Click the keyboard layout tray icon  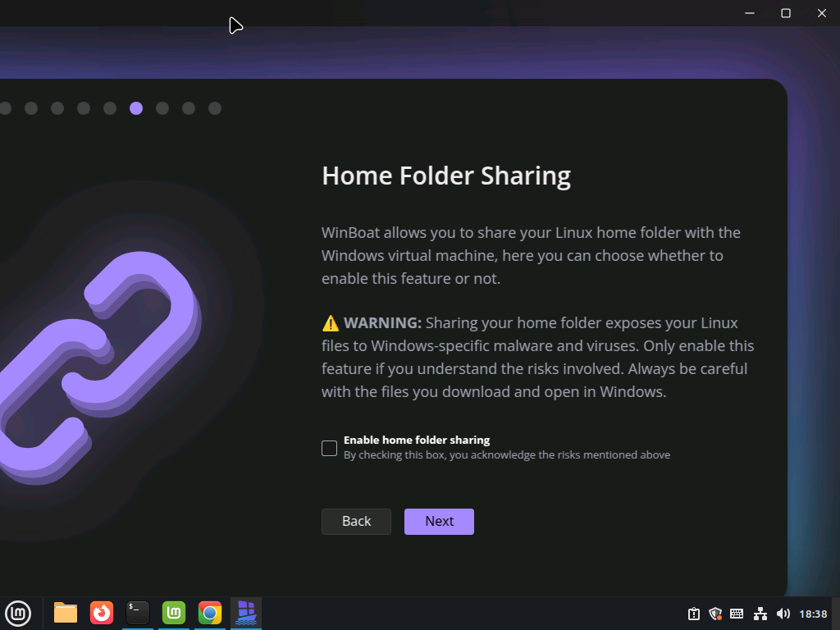tap(737, 614)
